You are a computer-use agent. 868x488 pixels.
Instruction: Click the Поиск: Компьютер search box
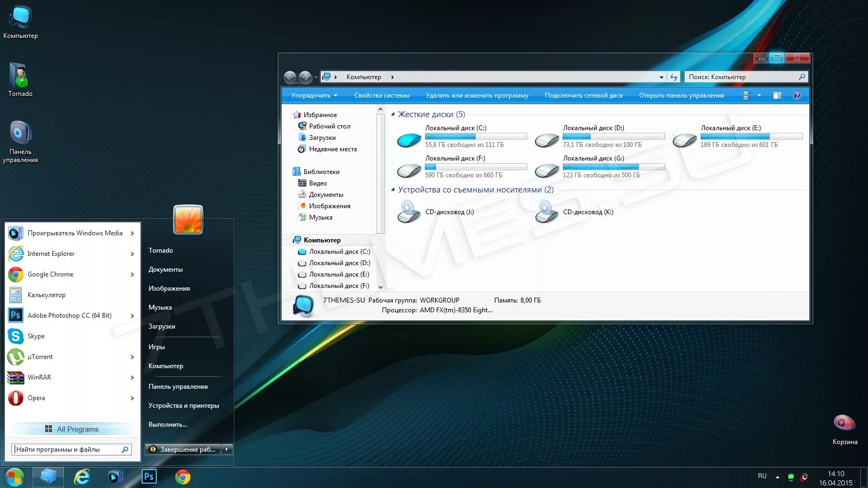[x=746, y=77]
